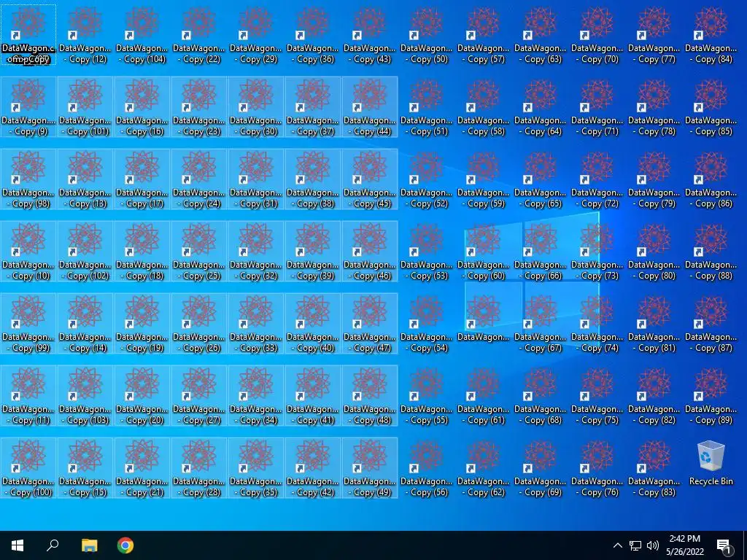Image resolution: width=747 pixels, height=560 pixels.
Task: Select DataWagon Copy (47) icon
Action: click(370, 323)
